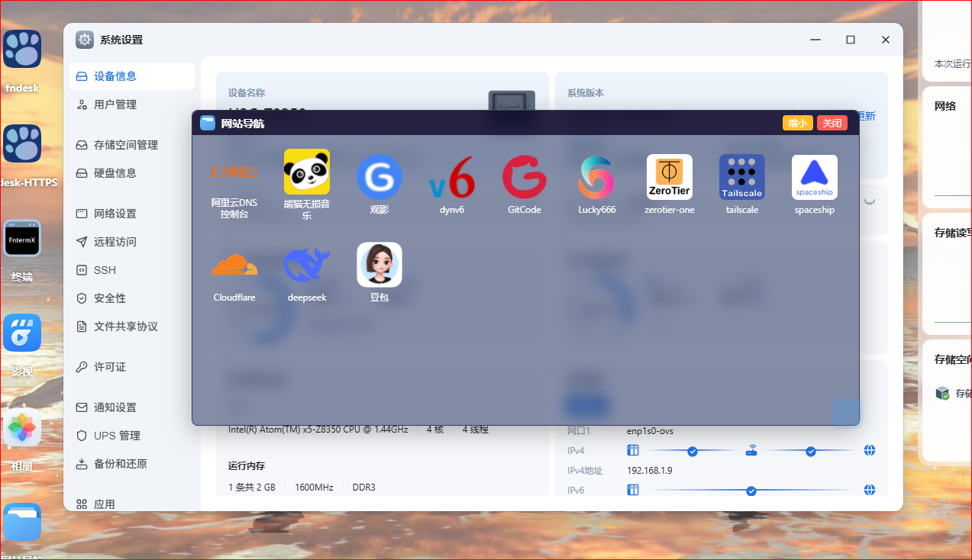Open 熊猫无损音乐 panda icon
972x560 pixels.
[x=307, y=172]
